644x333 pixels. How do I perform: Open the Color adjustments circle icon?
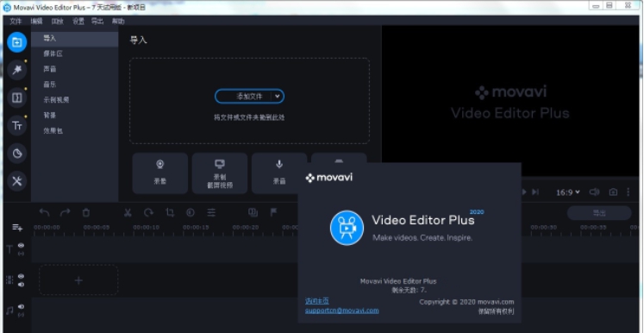[191, 212]
